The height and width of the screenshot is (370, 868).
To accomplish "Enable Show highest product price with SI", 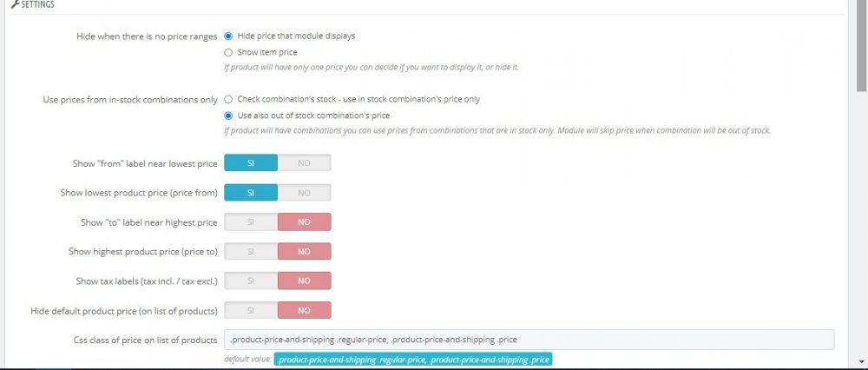I will click(x=251, y=252).
